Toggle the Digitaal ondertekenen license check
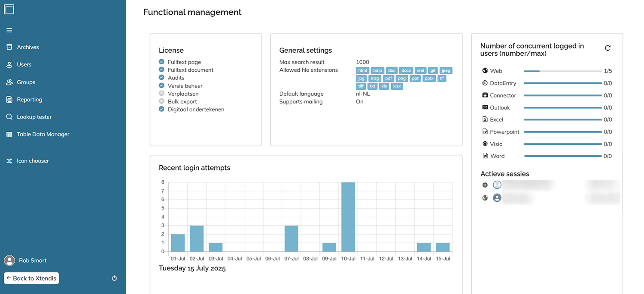Screen dimensions: 644x294 [161, 109]
